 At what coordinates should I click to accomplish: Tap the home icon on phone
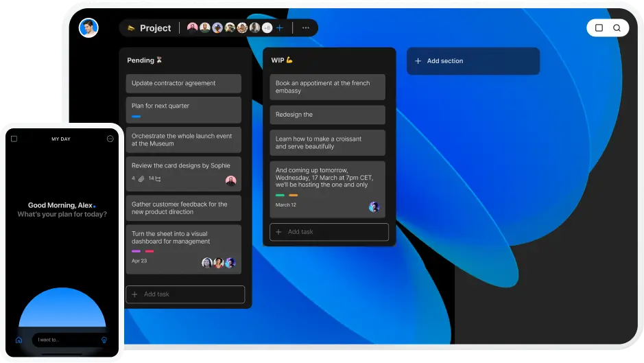click(19, 340)
